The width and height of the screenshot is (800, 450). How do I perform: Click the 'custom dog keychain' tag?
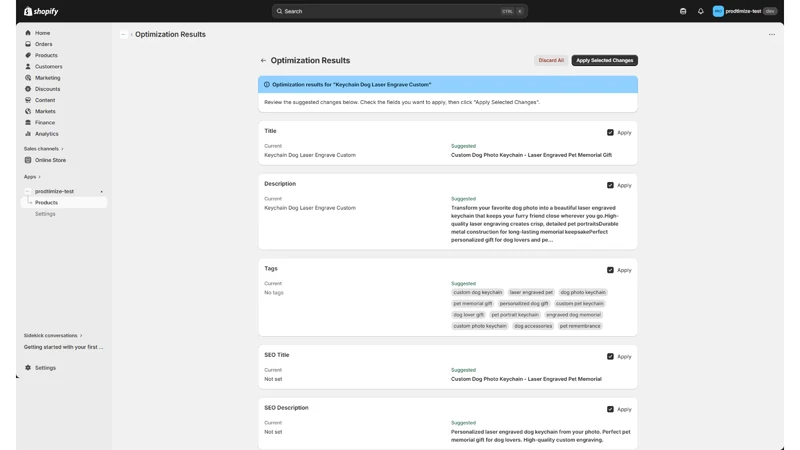(478, 292)
